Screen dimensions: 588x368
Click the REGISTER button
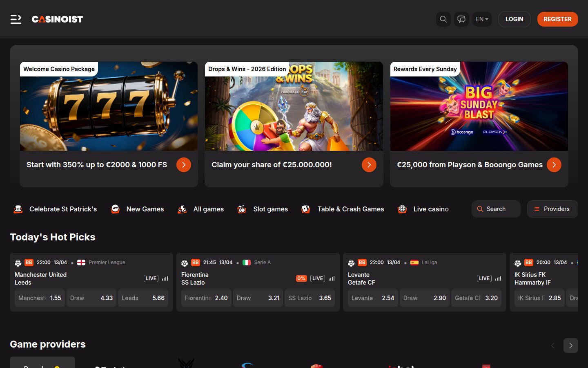[x=557, y=19]
